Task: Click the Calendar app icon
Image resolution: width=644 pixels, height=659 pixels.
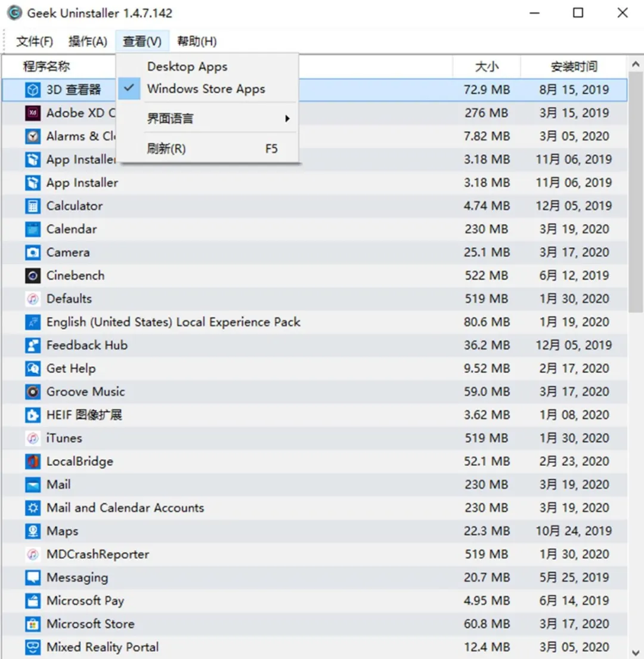Action: 33,229
